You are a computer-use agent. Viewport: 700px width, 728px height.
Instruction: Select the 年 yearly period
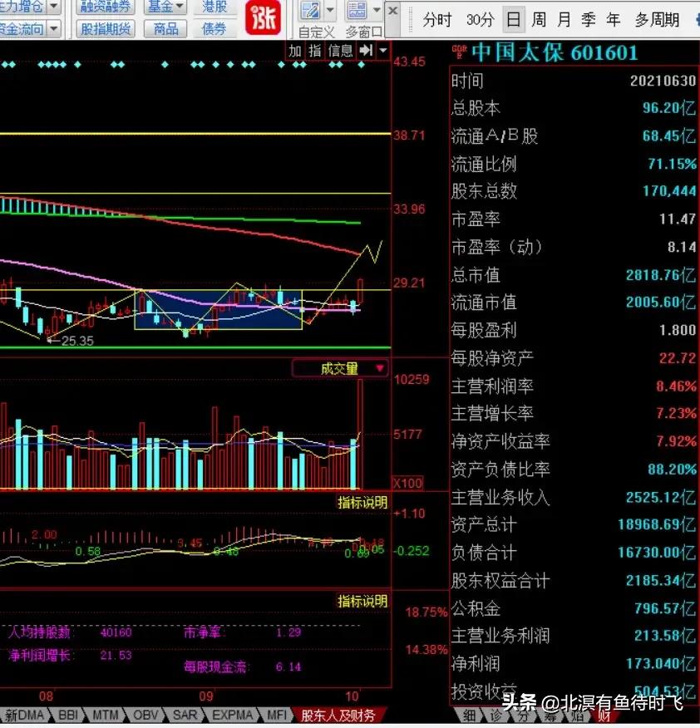coord(614,20)
